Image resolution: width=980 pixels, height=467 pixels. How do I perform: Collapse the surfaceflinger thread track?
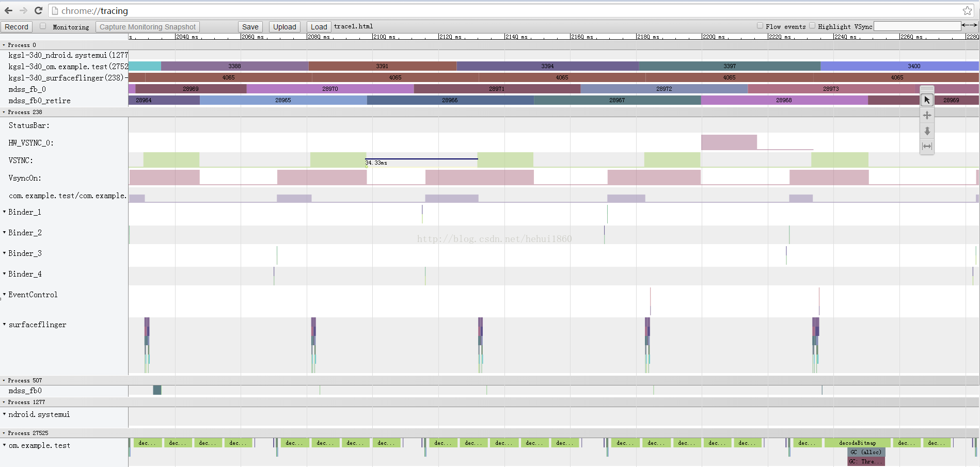4,324
